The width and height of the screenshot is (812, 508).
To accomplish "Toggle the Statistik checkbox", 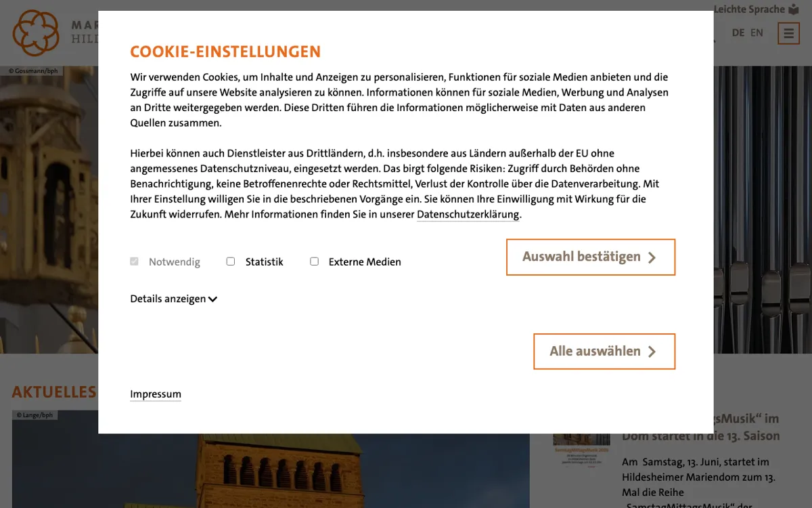I will click(x=231, y=261).
